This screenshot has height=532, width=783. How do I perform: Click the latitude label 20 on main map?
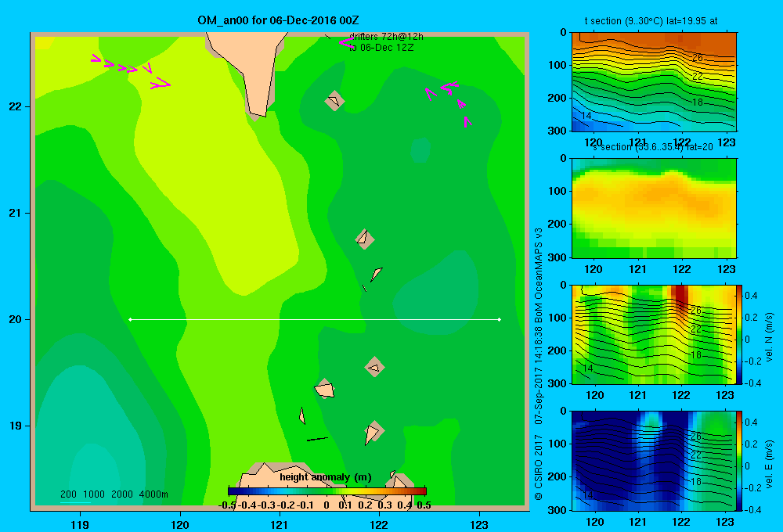pos(15,319)
